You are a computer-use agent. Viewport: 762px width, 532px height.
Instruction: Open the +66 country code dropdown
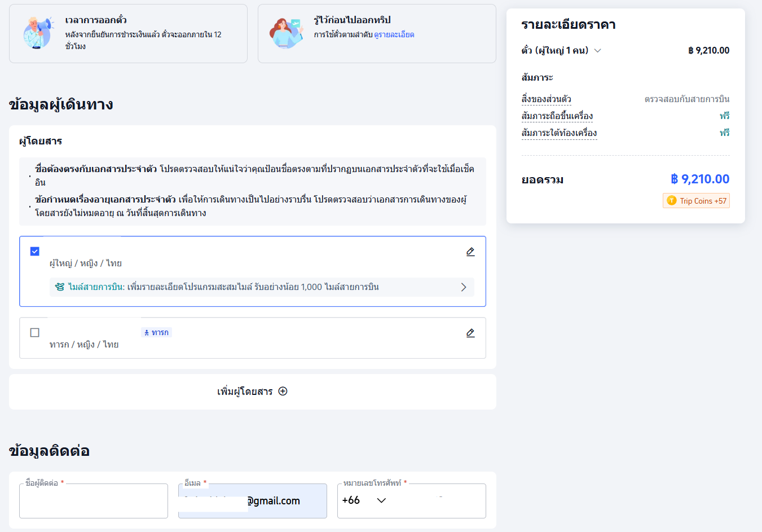[x=364, y=500]
